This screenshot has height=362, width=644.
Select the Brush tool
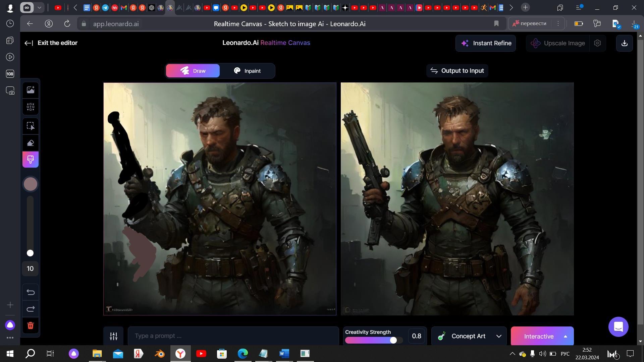(x=31, y=160)
